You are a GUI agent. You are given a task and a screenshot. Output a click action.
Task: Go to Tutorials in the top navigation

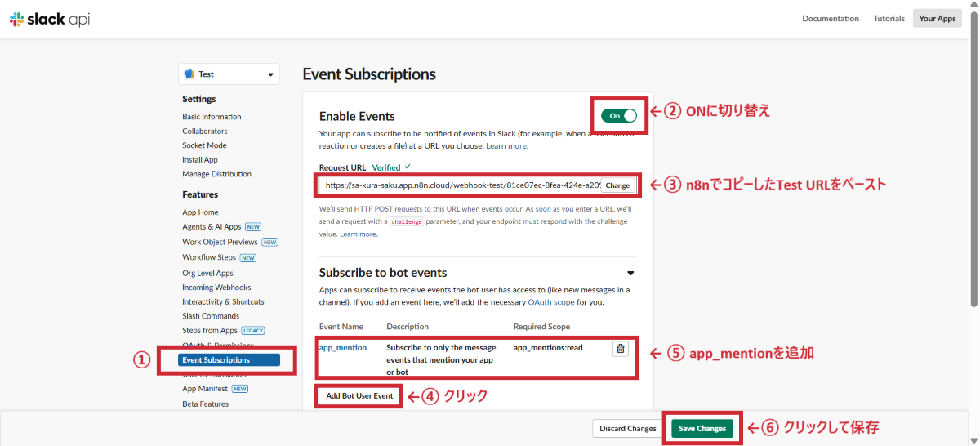pos(889,19)
